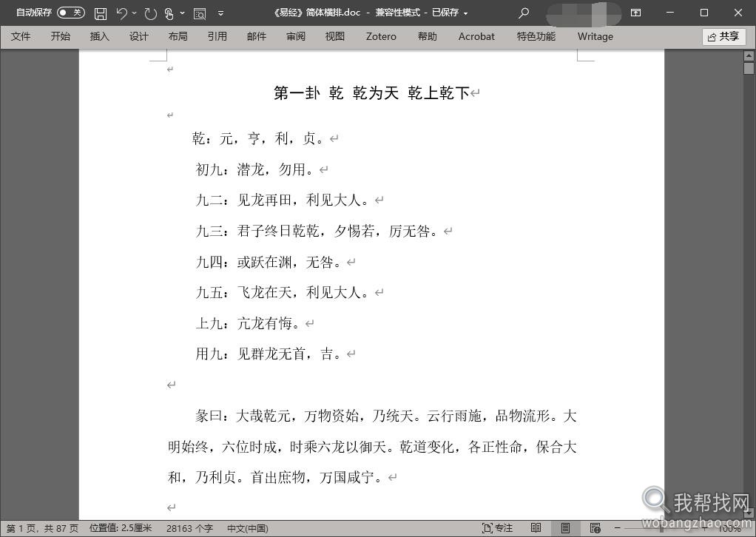This screenshot has width=756, height=537.
Task: Click the line 和，乃利贞。首出庶物，万国咸宁。
Action: [275, 478]
